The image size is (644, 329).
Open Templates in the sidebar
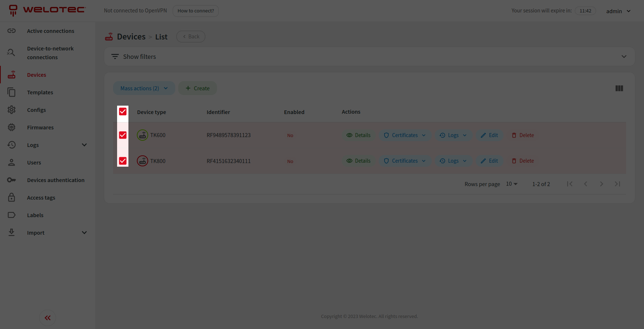[x=40, y=92]
